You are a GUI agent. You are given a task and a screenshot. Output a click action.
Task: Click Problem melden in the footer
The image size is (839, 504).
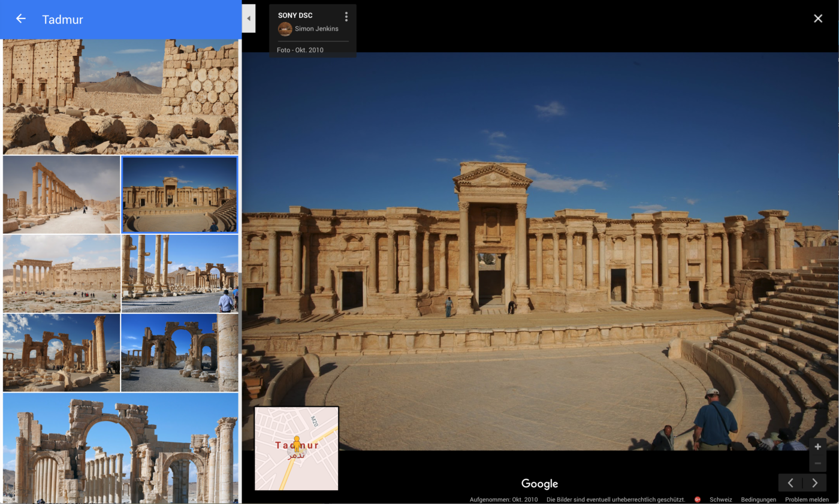tap(807, 499)
